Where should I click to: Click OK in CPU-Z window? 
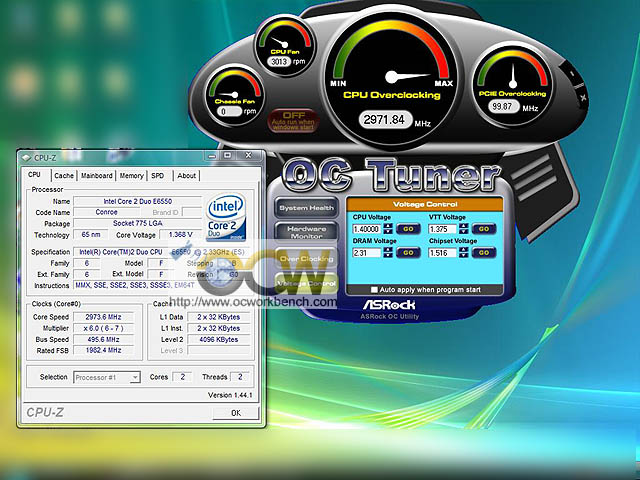coord(236,413)
